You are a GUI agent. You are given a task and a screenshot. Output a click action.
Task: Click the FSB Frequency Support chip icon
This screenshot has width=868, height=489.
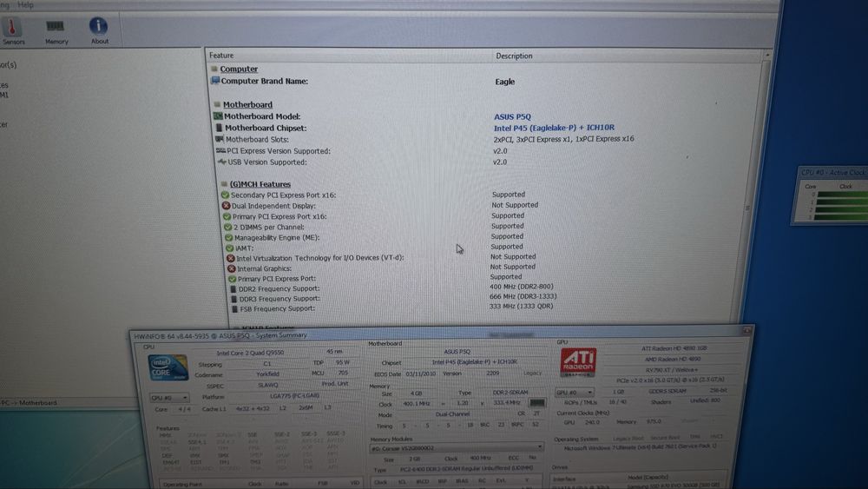[x=234, y=309]
